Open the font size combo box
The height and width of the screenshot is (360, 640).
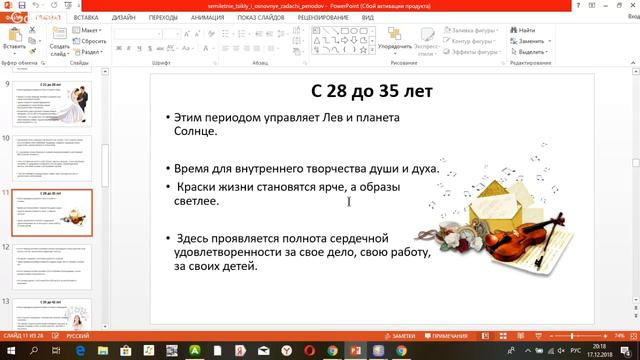pos(171,34)
